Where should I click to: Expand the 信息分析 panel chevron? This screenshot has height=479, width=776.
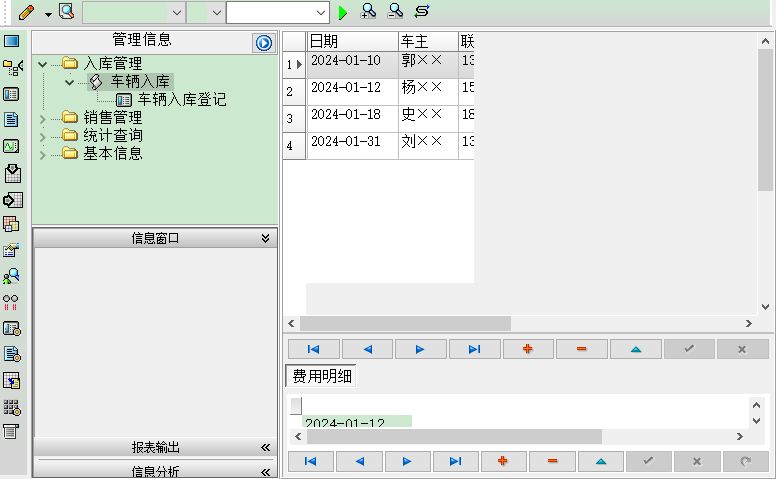click(x=265, y=472)
